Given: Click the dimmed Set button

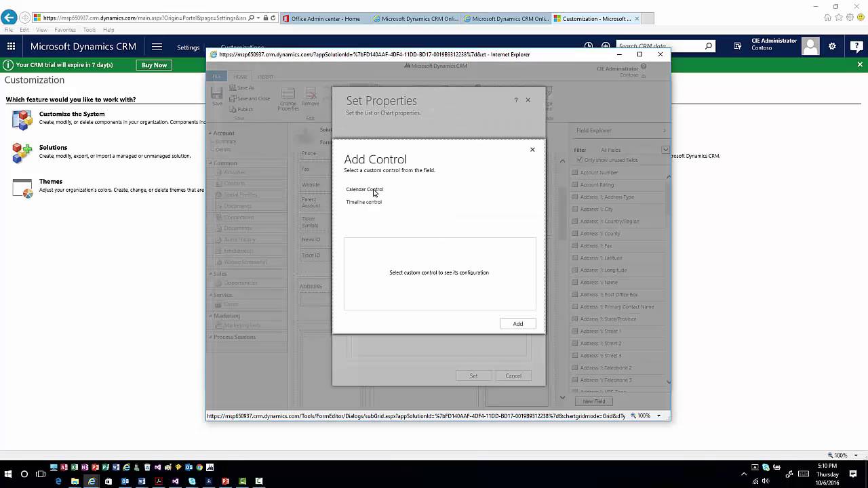Looking at the screenshot, I should pos(473,375).
